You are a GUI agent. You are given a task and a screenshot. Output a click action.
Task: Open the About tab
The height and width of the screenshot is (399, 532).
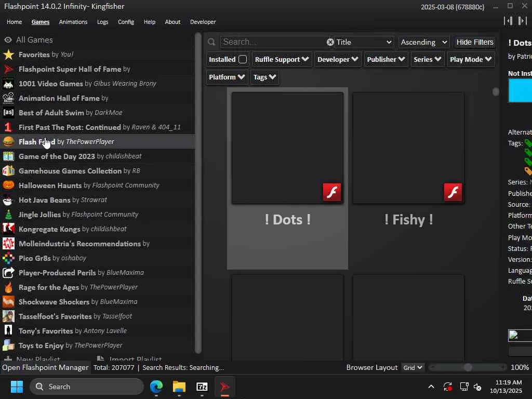[x=172, y=22]
